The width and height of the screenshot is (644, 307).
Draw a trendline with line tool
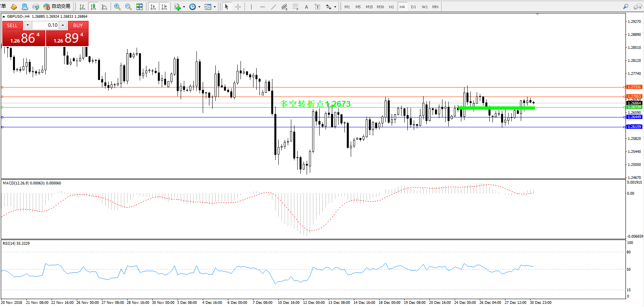tap(274, 7)
